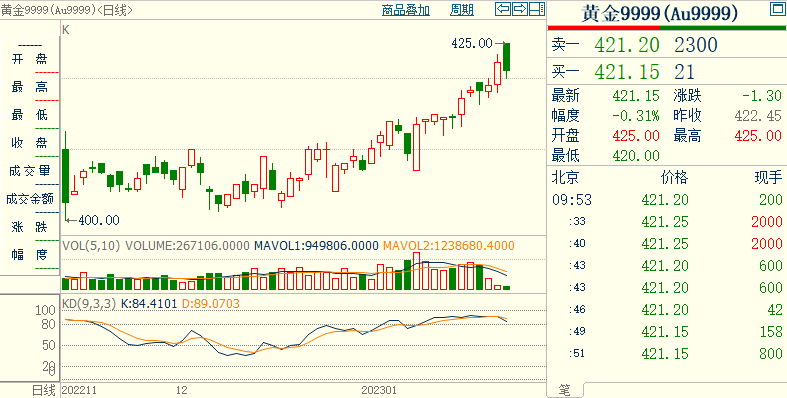Click the 卖一 ask price 421.20
This screenshot has width=787, height=398.
(x=627, y=45)
